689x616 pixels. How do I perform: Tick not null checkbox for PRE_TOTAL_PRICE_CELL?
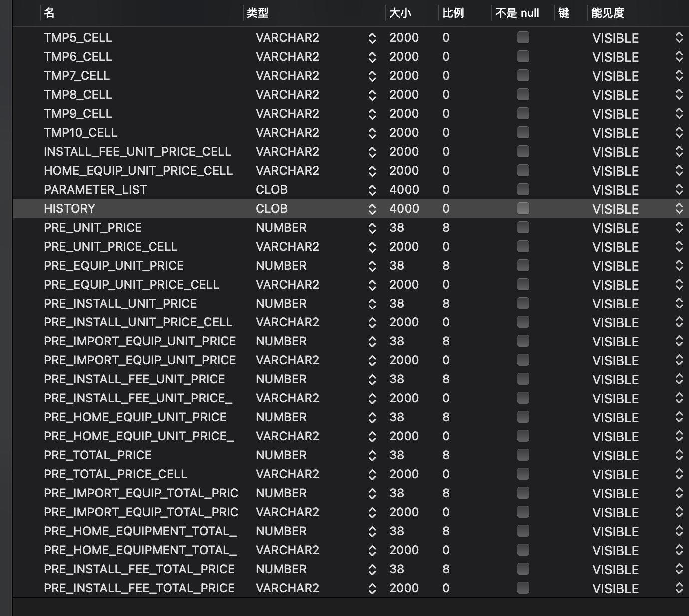point(523,474)
